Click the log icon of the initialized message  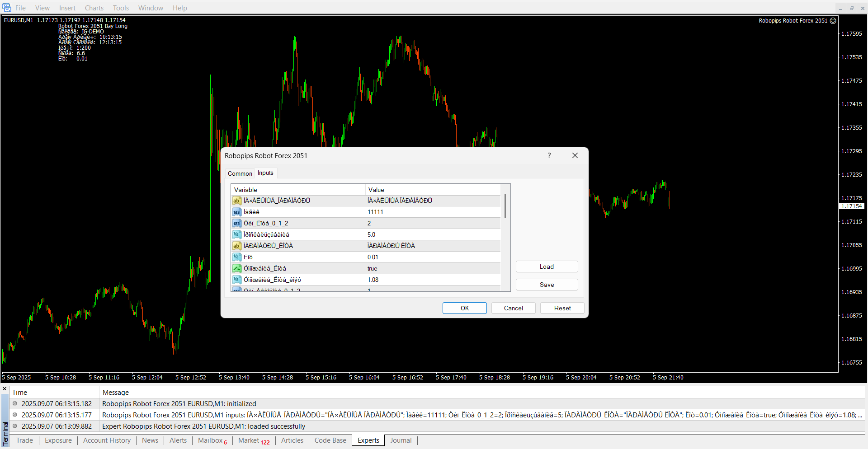[x=15, y=404]
